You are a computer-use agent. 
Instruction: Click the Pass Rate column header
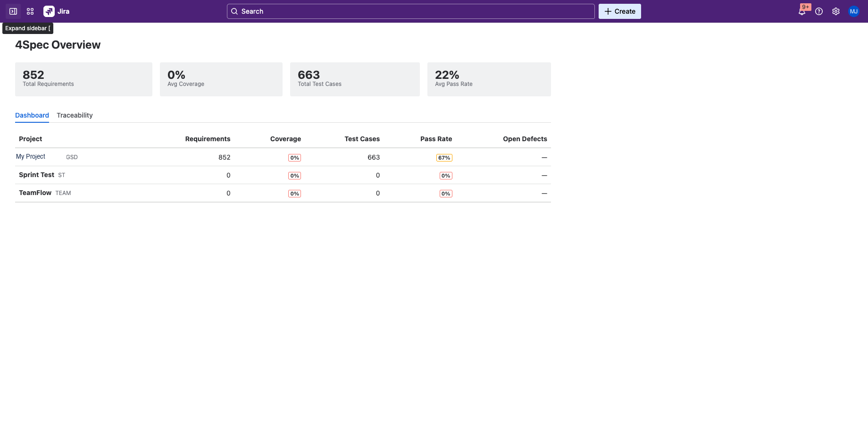click(436, 139)
